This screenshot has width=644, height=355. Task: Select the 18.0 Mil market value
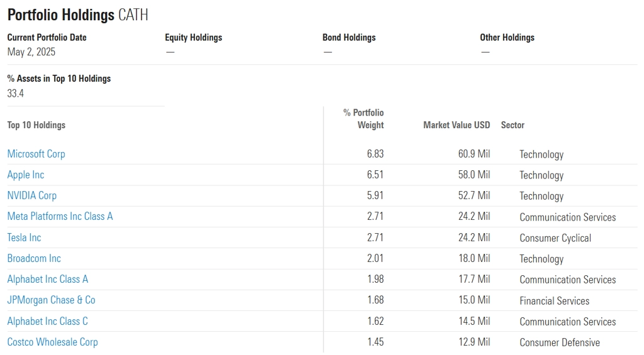[x=474, y=259]
